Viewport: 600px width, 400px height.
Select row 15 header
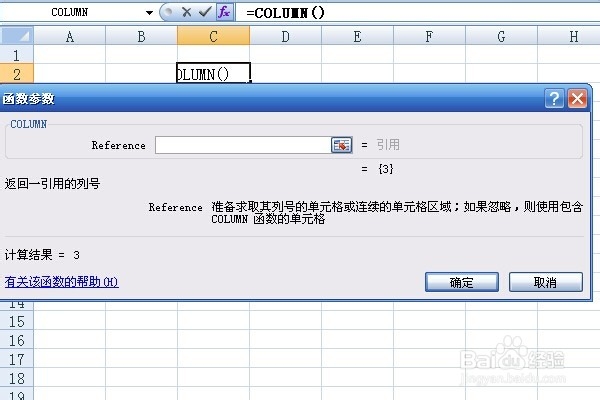(x=16, y=321)
